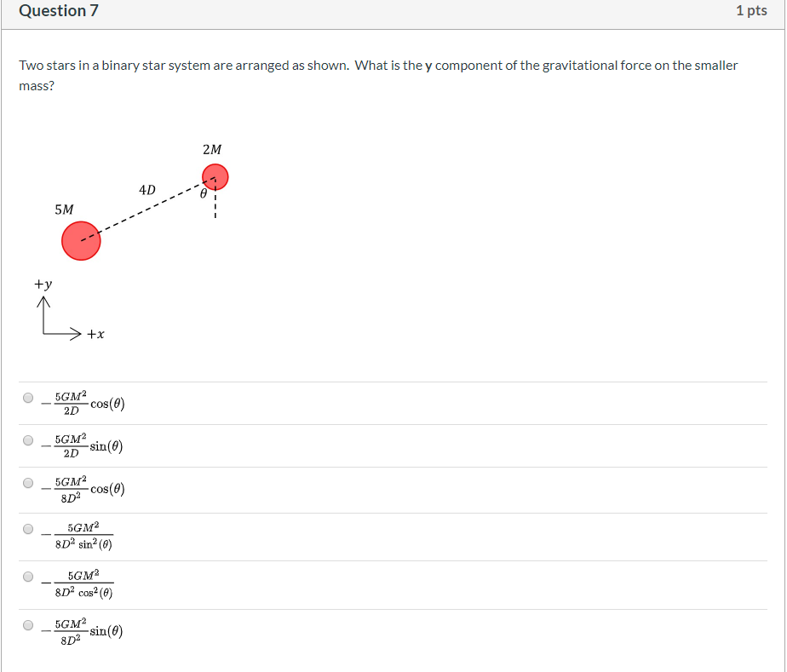Click the 1 pts label
787x672 pixels.
pyautogui.click(x=751, y=11)
